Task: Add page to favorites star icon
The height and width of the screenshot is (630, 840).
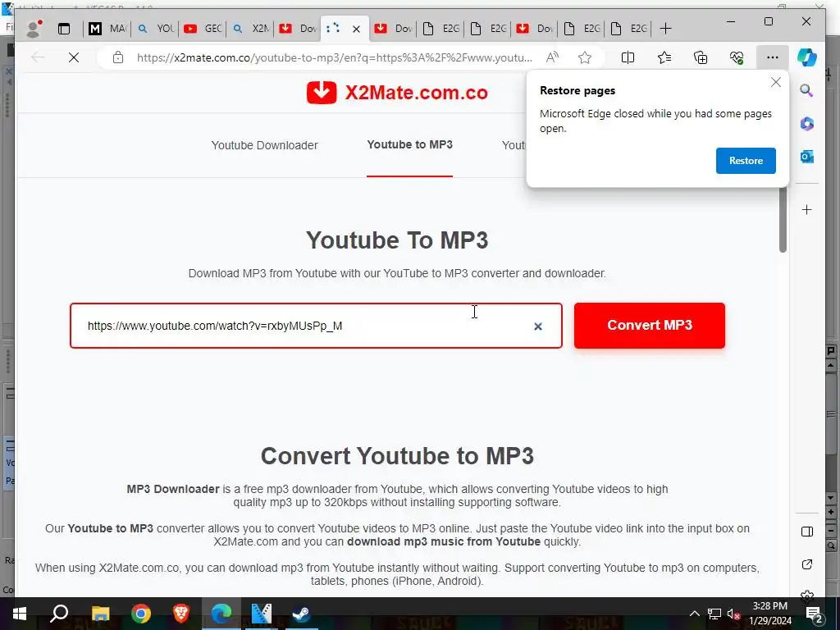Action: 584,57
